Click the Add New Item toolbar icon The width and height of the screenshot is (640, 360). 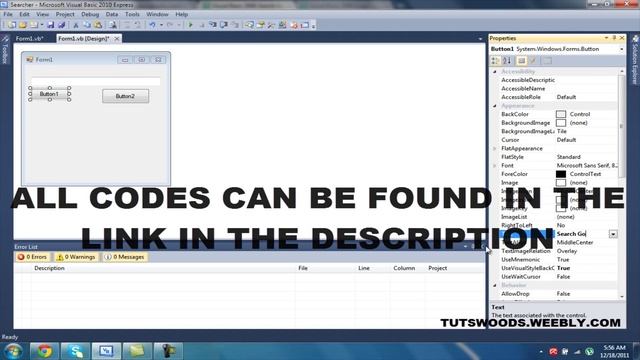point(34,25)
